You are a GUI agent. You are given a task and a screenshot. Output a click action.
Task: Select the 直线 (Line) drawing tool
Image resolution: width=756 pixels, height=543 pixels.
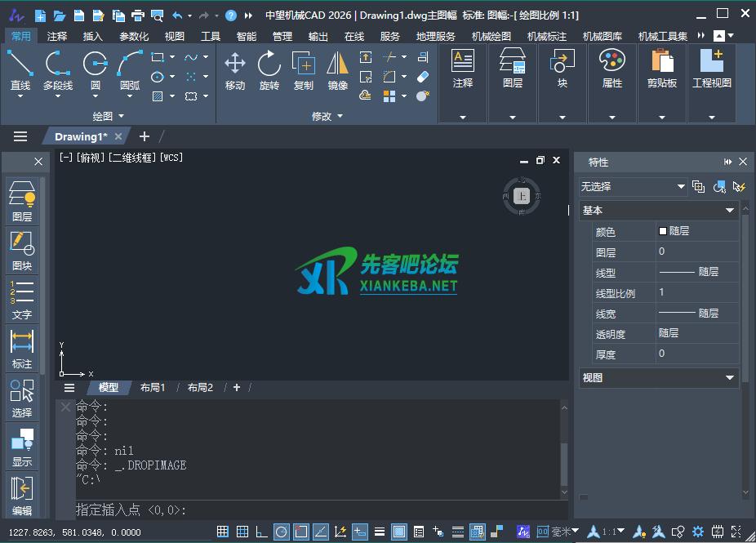pos(20,69)
